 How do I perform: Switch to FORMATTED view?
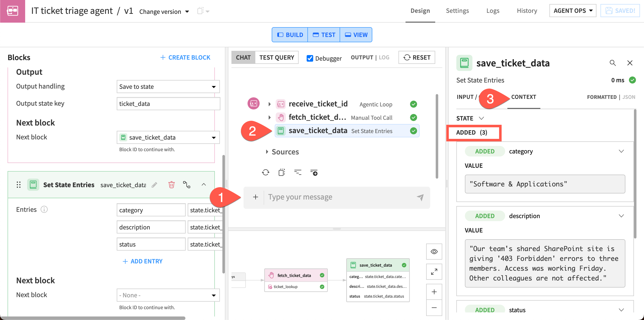[602, 97]
